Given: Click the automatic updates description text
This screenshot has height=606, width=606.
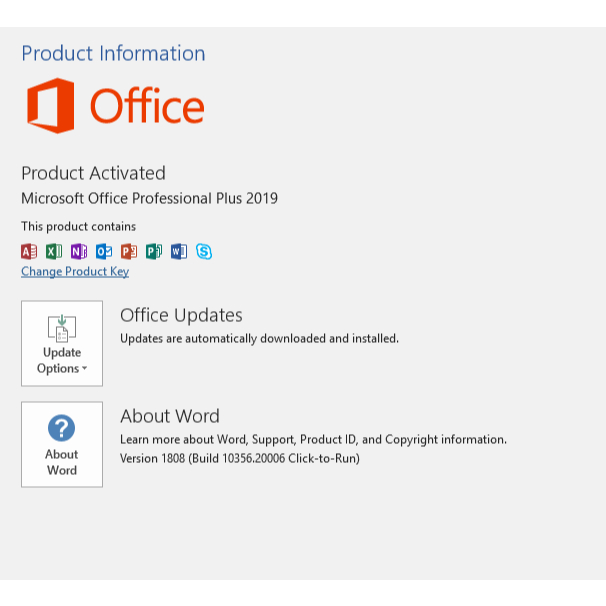Looking at the screenshot, I should [259, 339].
